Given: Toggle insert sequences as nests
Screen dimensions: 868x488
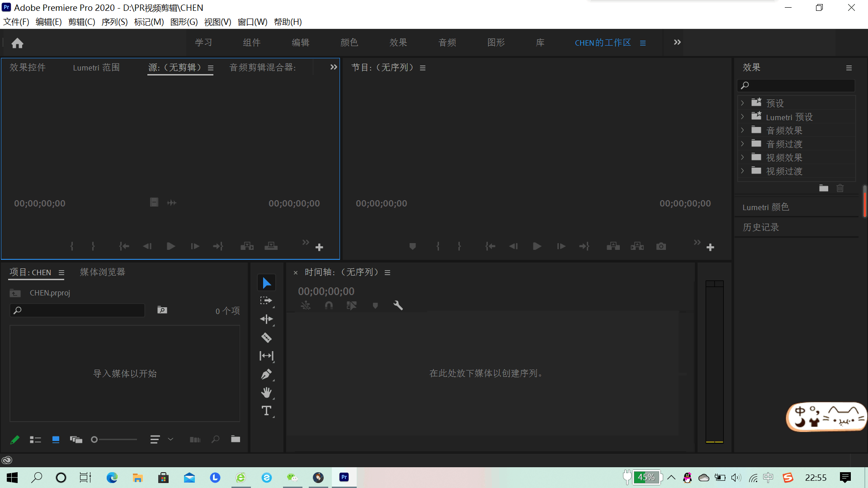Looking at the screenshot, I should 306,305.
